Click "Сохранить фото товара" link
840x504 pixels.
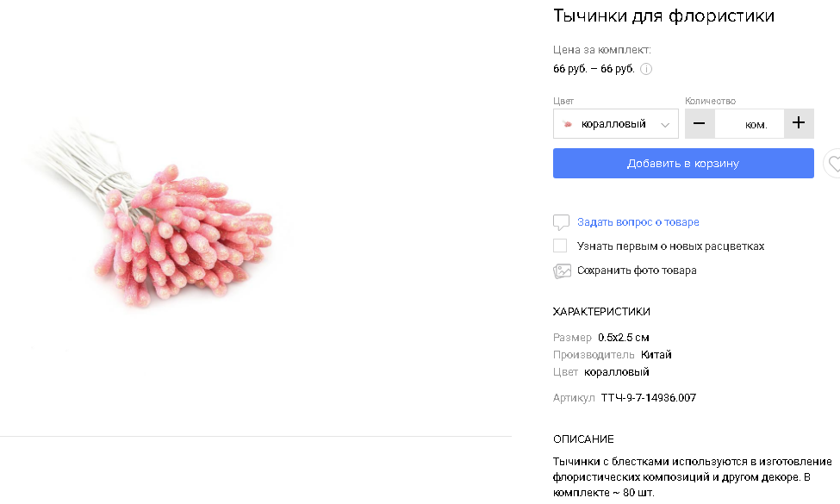[637, 271]
